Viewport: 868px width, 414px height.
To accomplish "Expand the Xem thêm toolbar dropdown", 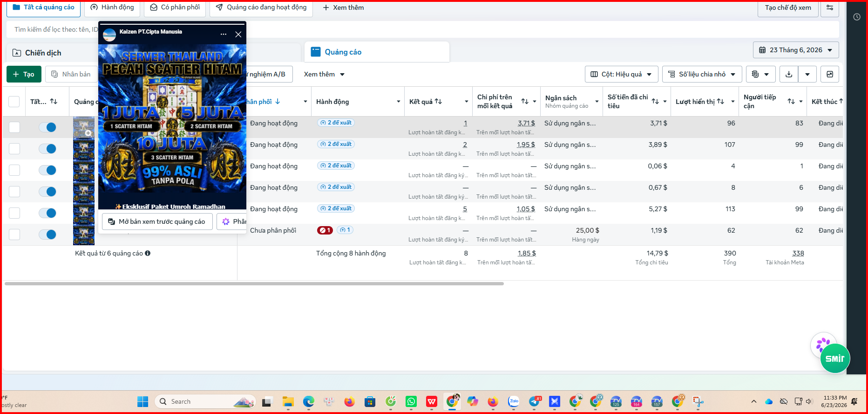I will click(324, 74).
